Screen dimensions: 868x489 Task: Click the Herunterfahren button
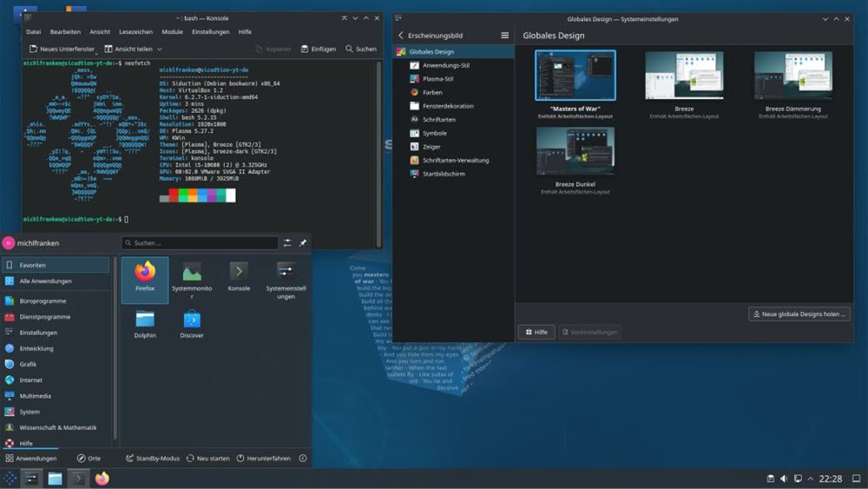264,458
